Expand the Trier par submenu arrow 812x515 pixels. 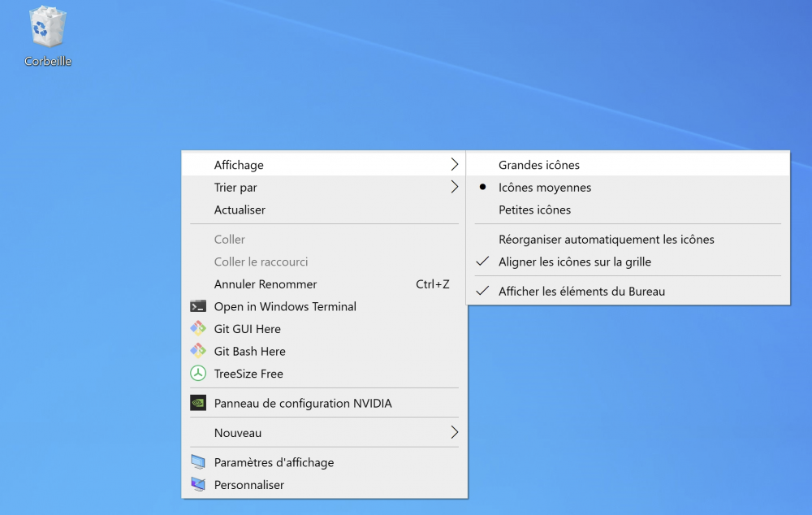tap(454, 188)
